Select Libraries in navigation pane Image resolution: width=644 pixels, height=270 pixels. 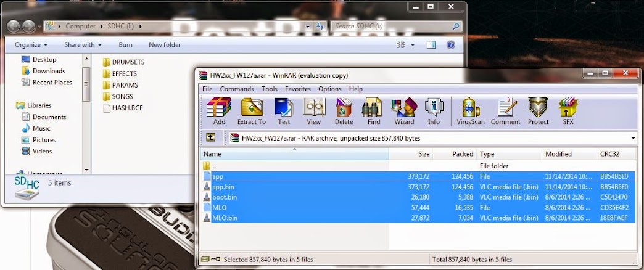33,105
